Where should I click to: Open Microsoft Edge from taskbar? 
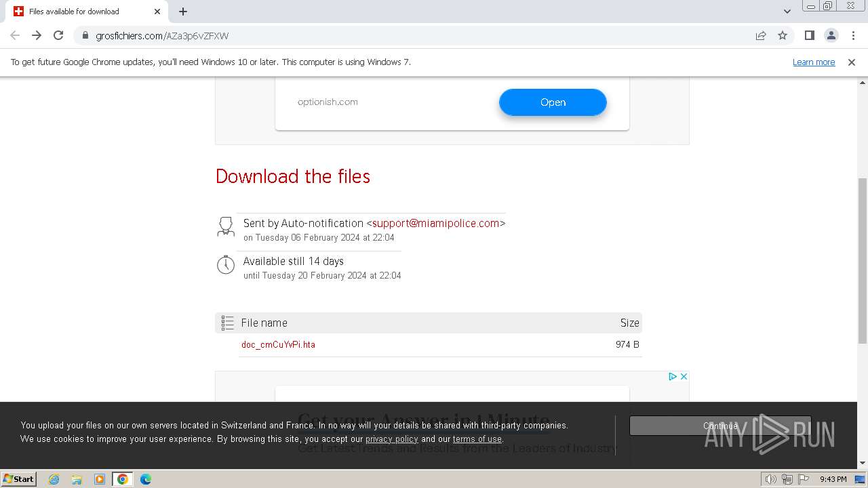click(x=146, y=479)
